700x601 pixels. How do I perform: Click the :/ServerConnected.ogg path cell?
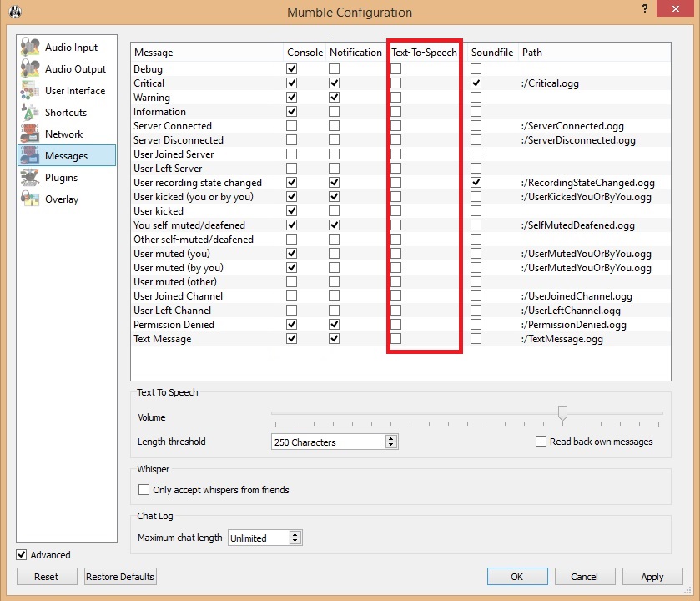[572, 126]
